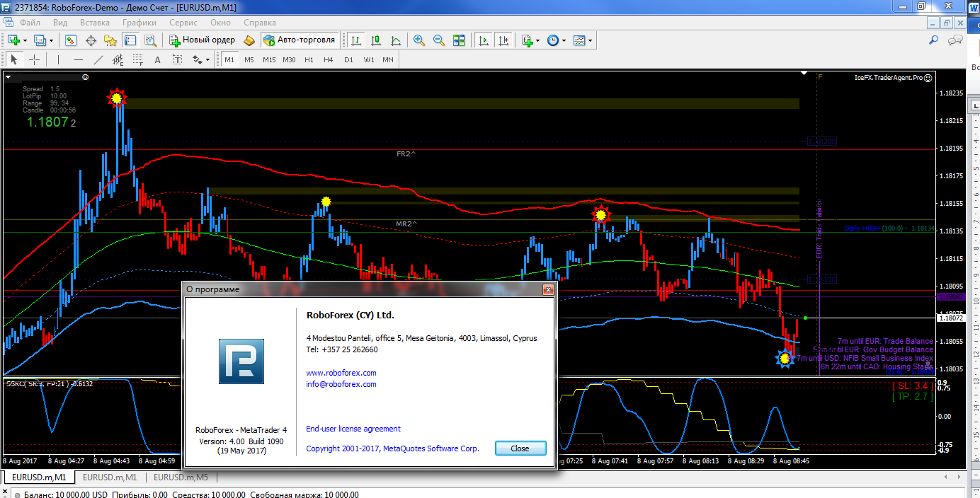
Task: Open the Market Watch panel icon
Action: [x=71, y=40]
